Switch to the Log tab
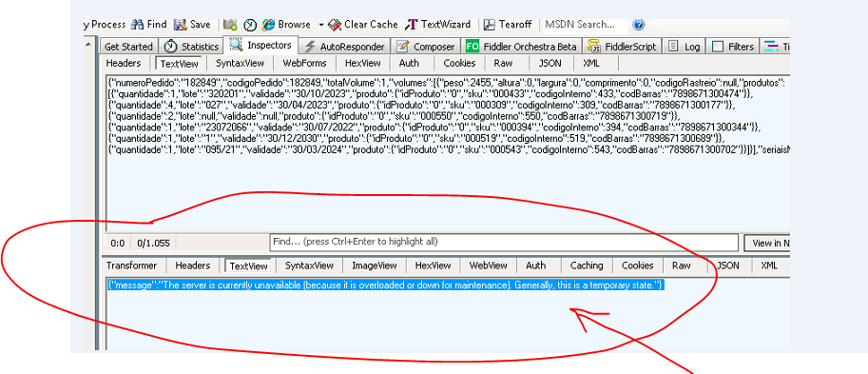 pos(685,47)
